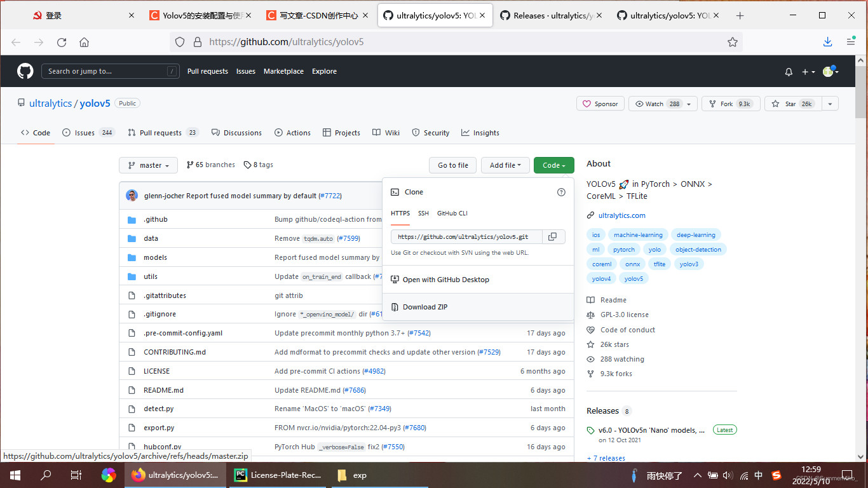Open the GPL-3.0 license link
Screen dimensions: 868x488
tap(625, 315)
